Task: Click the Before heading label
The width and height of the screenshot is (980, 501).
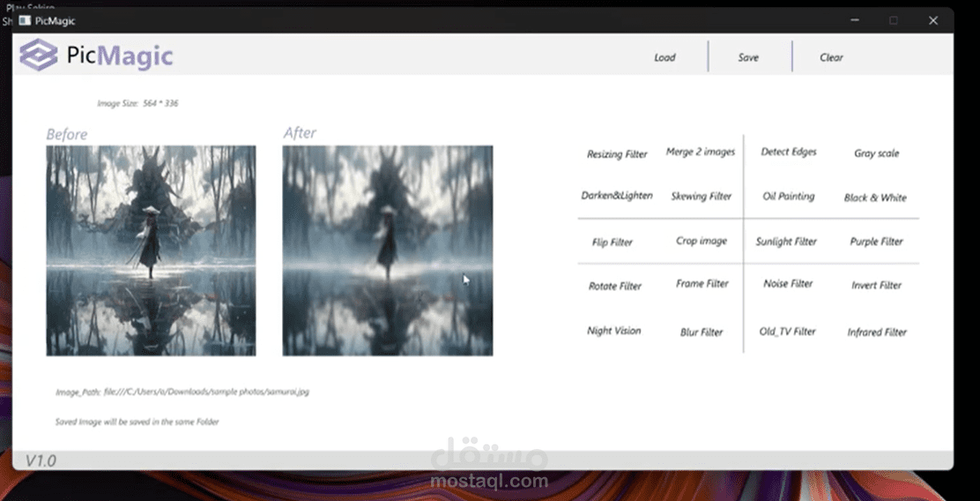Action: (67, 134)
